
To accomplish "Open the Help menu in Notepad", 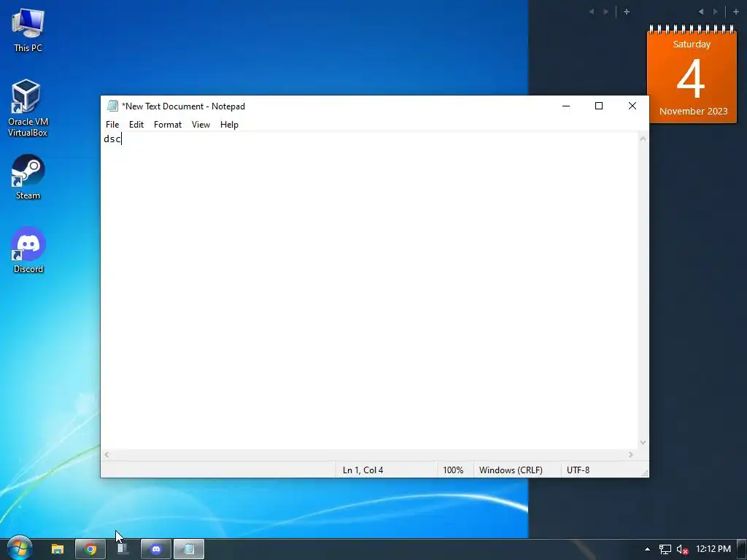I will (229, 124).
